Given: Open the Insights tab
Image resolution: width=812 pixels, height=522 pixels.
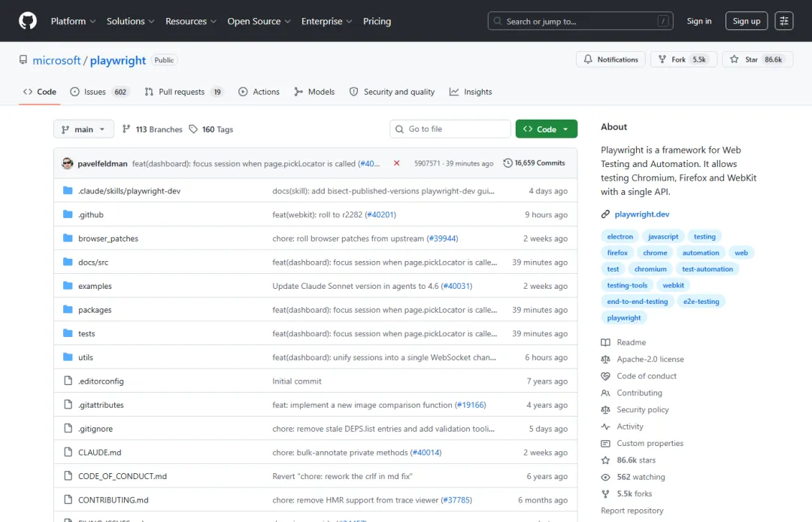Looking at the screenshot, I should coord(471,92).
